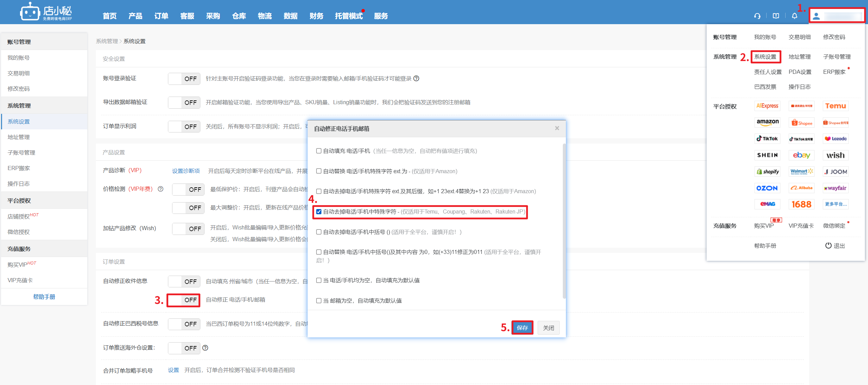Uncheck 自动去掉电话/手机中特殊字符 option
Viewport: 868px width, 385px height.
(319, 211)
